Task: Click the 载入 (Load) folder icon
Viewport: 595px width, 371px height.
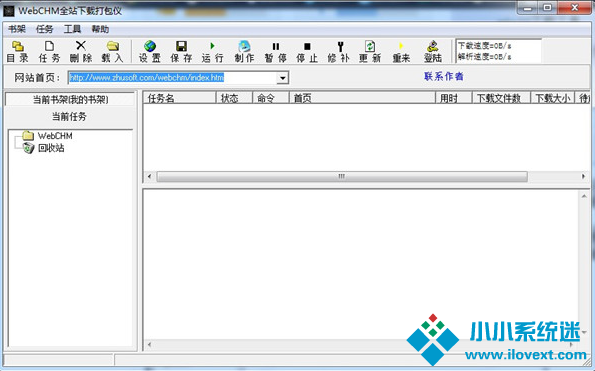Action: [113, 46]
